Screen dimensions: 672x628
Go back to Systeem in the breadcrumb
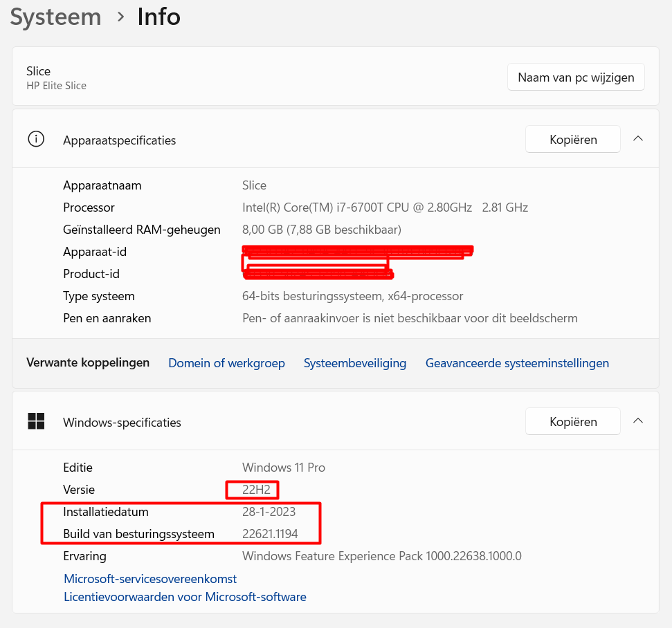(x=55, y=17)
